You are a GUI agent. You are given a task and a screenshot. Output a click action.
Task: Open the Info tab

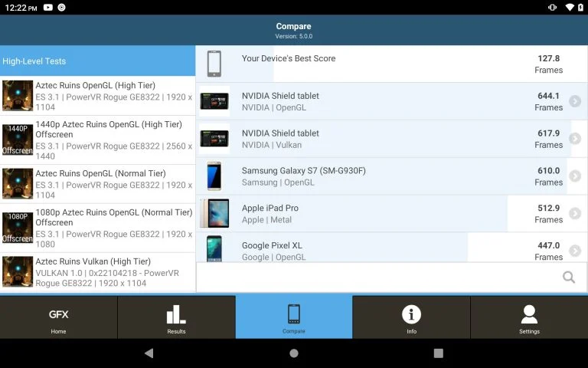point(411,317)
